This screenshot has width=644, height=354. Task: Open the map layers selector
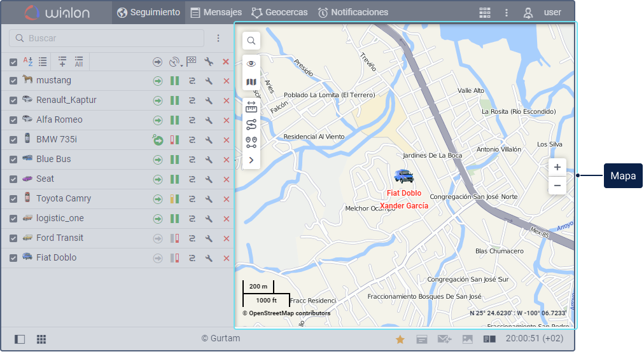[251, 82]
